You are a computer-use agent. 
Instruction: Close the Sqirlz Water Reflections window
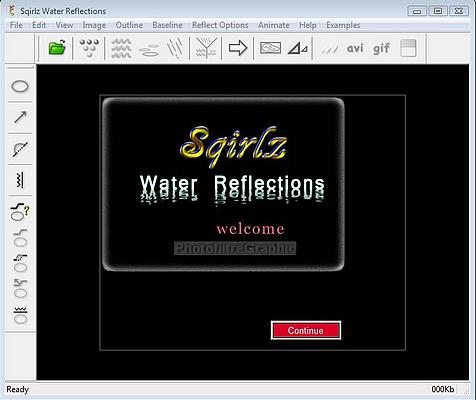459,11
